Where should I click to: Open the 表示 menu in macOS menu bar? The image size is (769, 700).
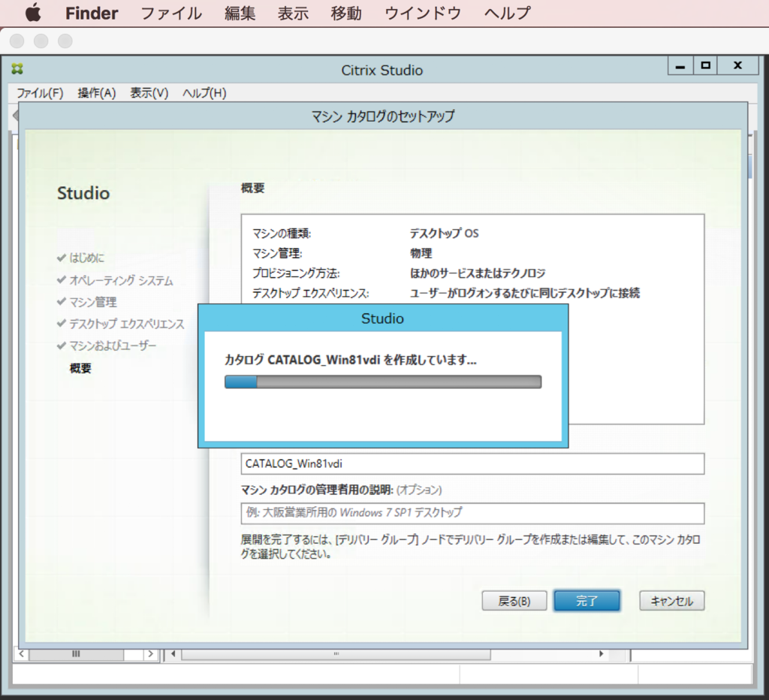pos(293,14)
